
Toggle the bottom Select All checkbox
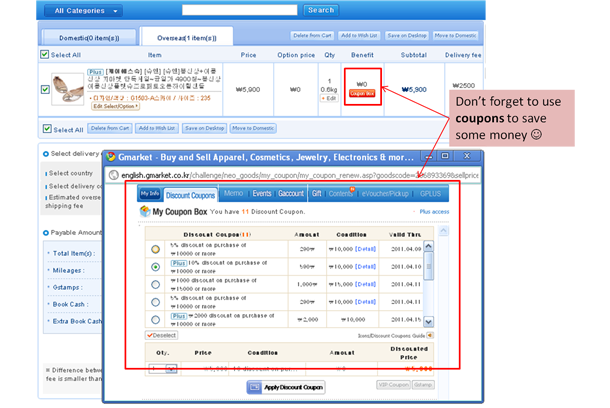(x=47, y=129)
